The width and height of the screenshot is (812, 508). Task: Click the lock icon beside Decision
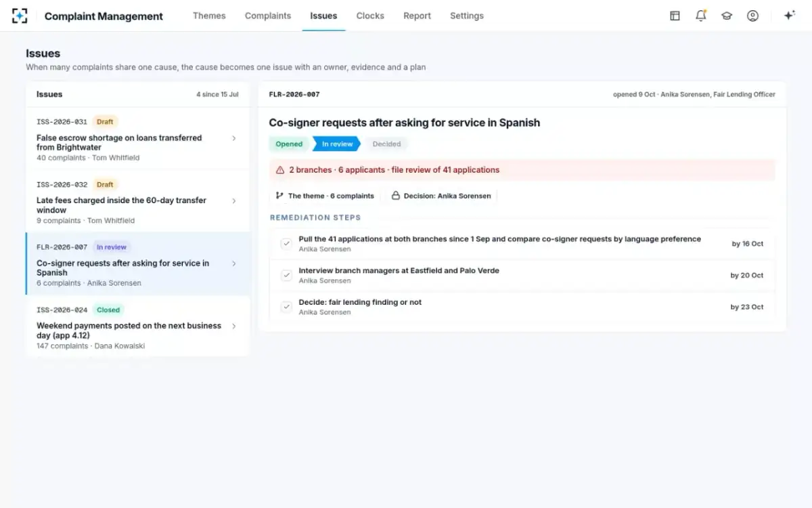click(x=396, y=196)
